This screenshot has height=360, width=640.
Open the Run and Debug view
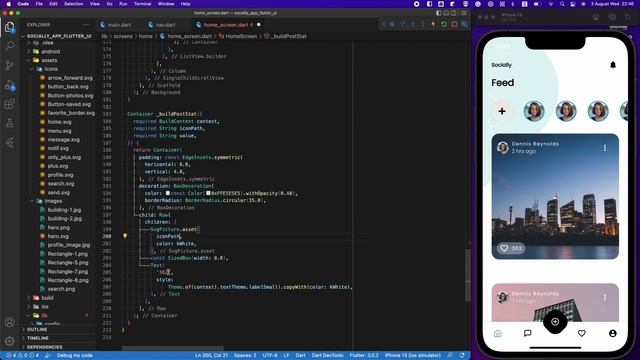coord(9,85)
